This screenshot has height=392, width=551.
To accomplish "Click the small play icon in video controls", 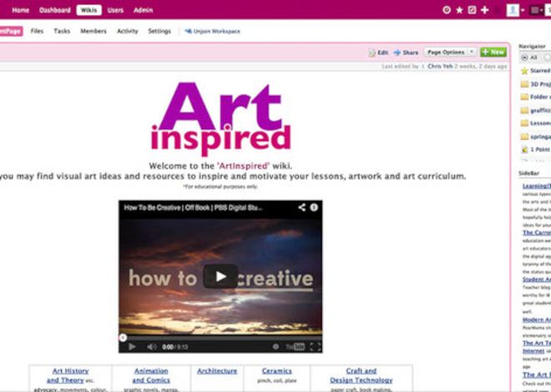I will (x=132, y=347).
